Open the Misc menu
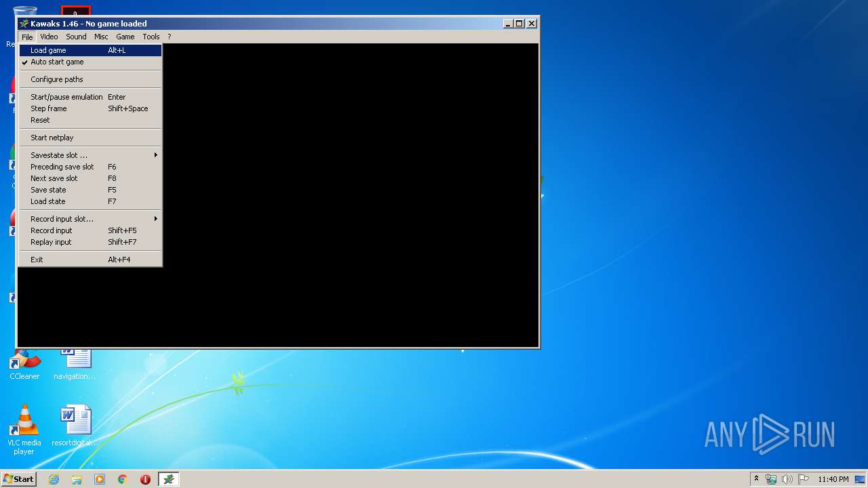The height and width of the screenshot is (488, 868). click(101, 37)
